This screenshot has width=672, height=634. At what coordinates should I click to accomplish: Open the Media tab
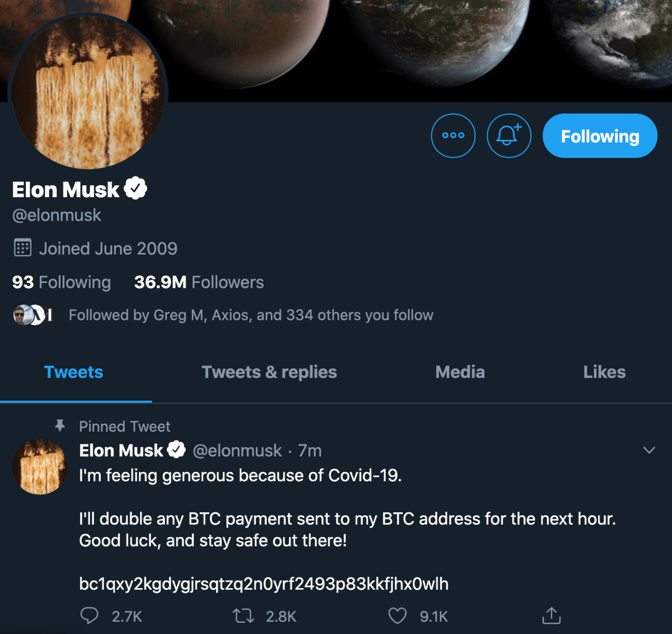tap(460, 372)
